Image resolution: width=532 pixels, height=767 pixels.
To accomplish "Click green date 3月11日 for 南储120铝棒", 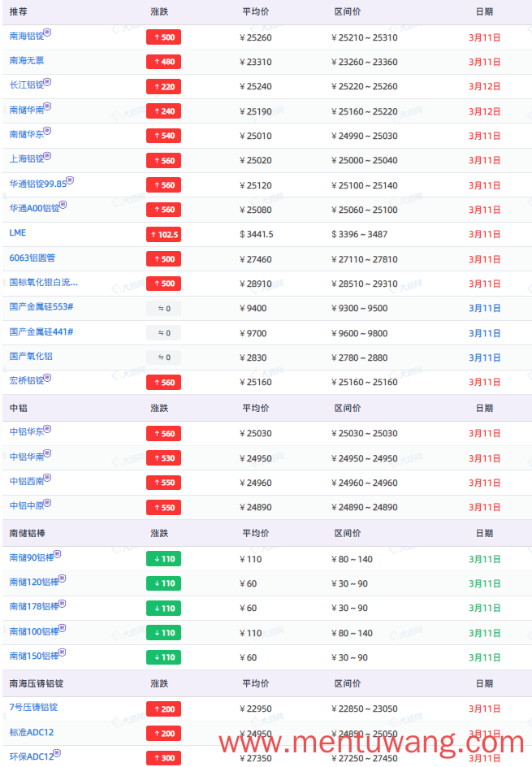I will [485, 583].
